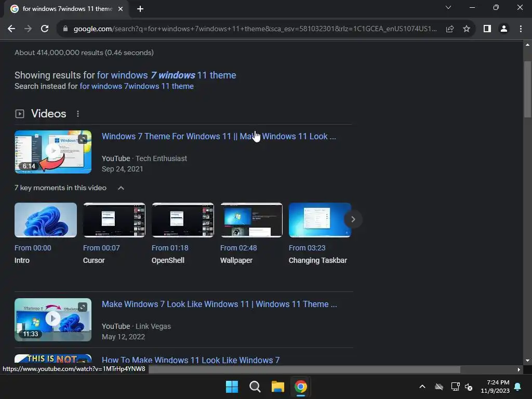Click the scroll up arrow
Image resolution: width=532 pixels, height=399 pixels.
pos(527,45)
